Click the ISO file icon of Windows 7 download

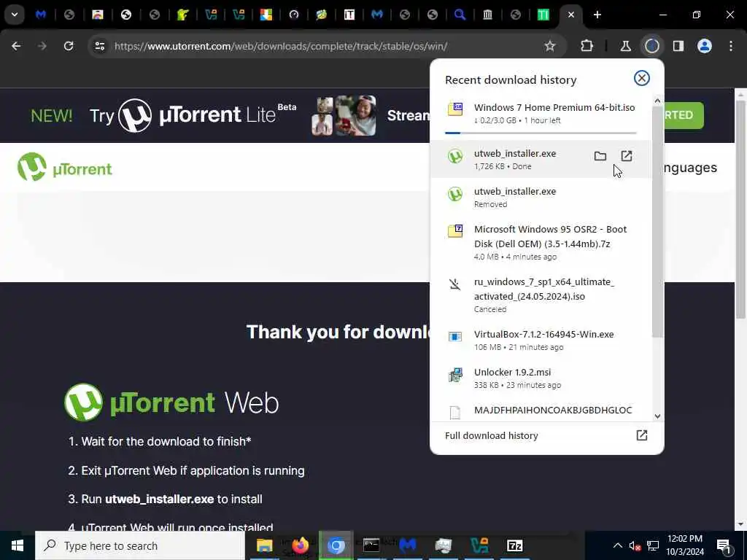pos(455,109)
